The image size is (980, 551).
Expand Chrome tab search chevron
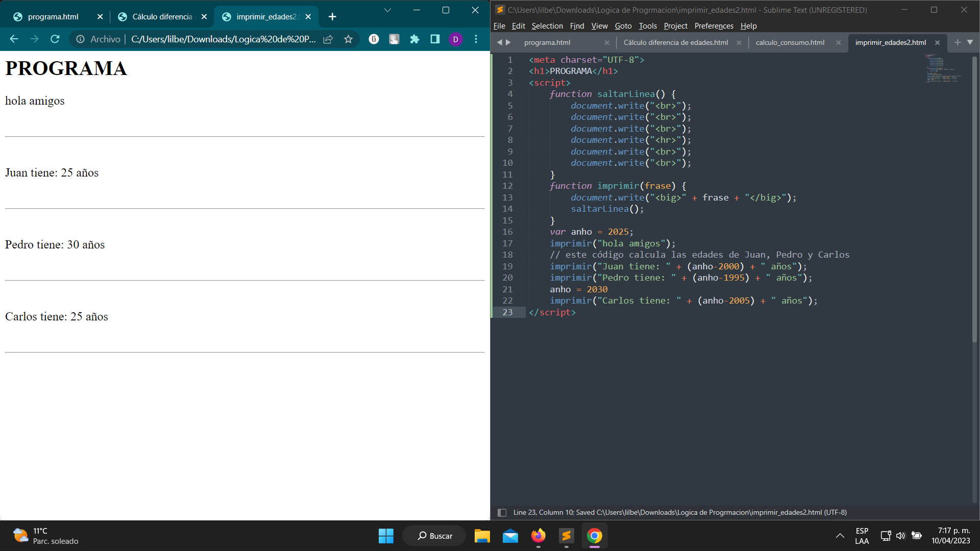387,10
